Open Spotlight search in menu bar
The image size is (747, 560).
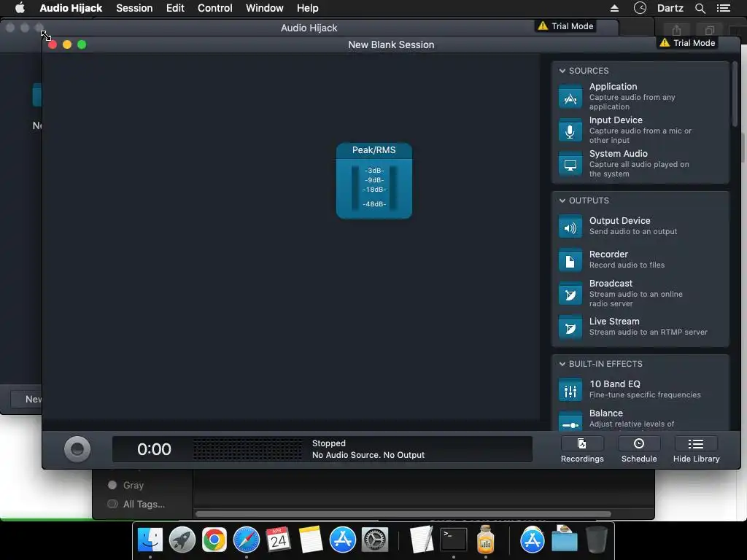pyautogui.click(x=700, y=8)
